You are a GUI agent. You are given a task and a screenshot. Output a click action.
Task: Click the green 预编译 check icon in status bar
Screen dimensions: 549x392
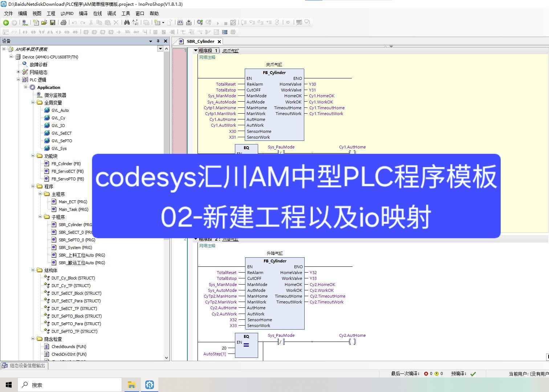click(473, 373)
